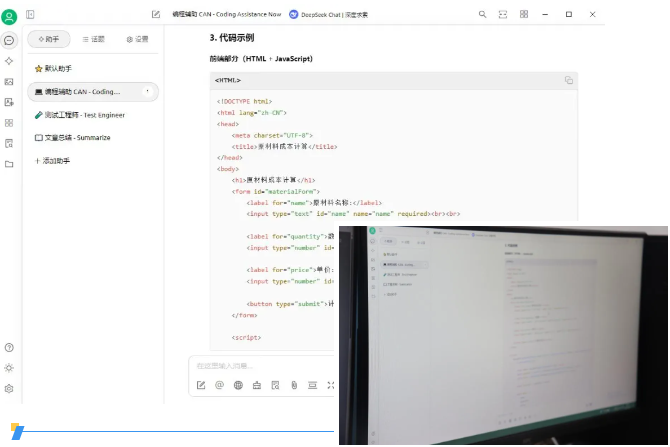Click the @ mention model icon
Image resolution: width=670 pixels, height=447 pixels.
pyautogui.click(x=219, y=385)
